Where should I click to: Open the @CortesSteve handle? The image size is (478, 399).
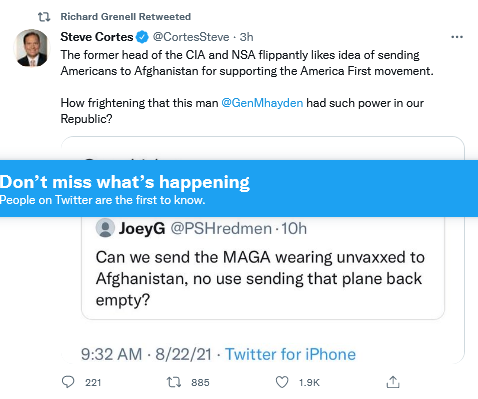pos(191,37)
